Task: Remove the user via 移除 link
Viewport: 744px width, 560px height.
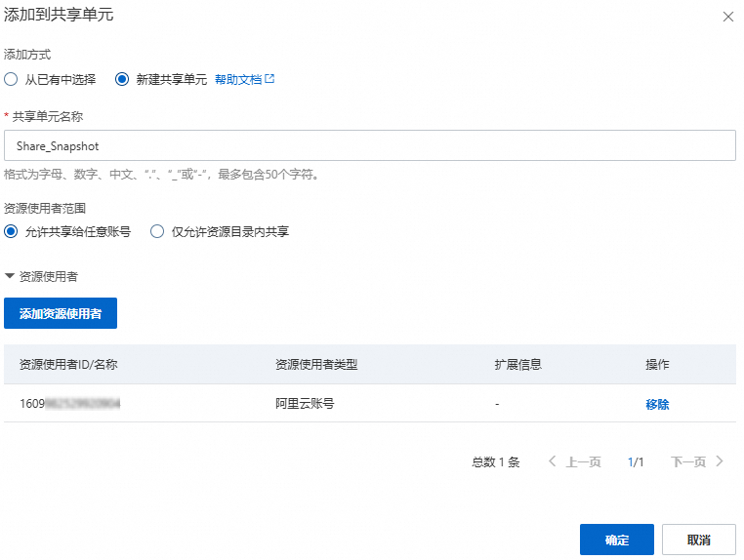Action: tap(657, 404)
